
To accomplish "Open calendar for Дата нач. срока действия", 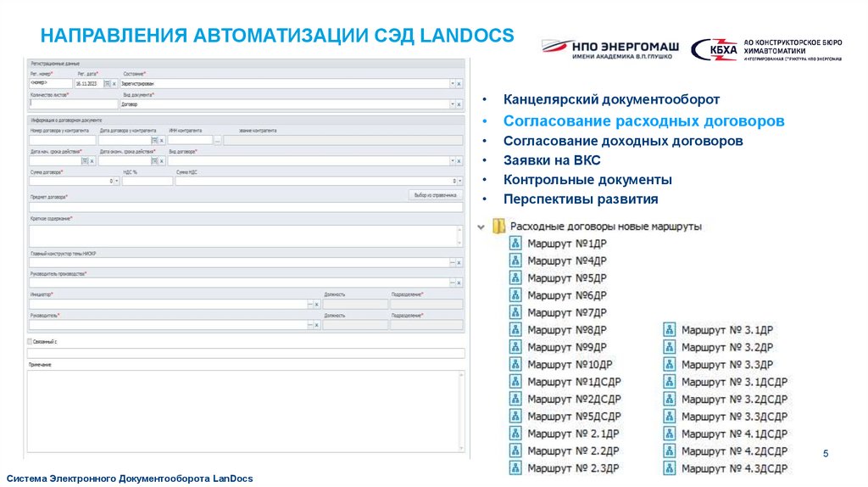I will pos(84,160).
